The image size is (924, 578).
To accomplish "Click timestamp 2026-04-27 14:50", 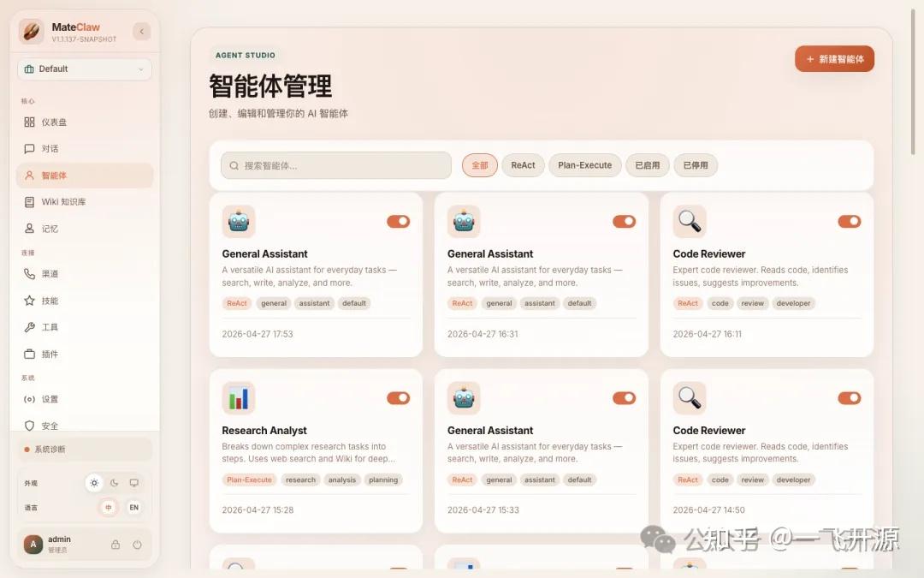I will click(x=709, y=510).
